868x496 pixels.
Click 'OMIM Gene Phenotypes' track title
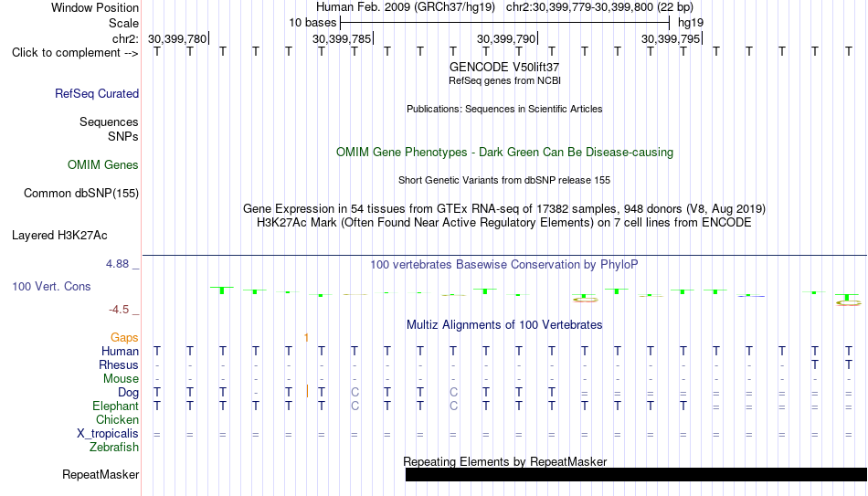coord(504,153)
